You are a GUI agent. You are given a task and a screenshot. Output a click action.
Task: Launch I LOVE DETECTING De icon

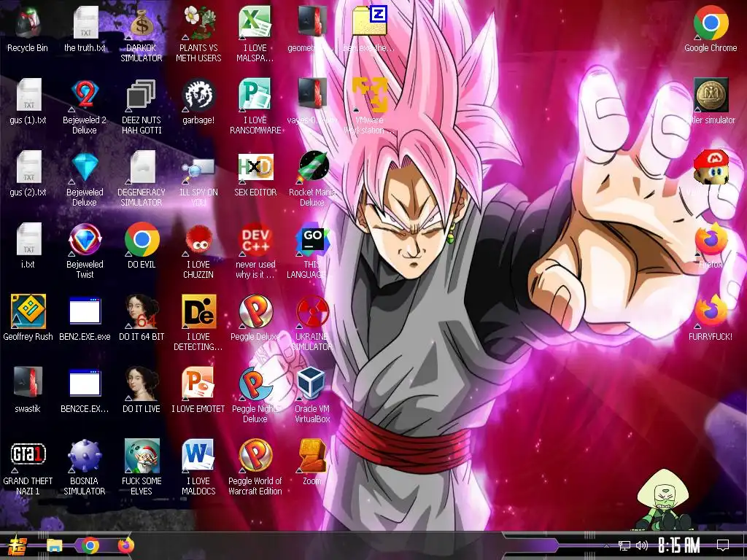(198, 323)
